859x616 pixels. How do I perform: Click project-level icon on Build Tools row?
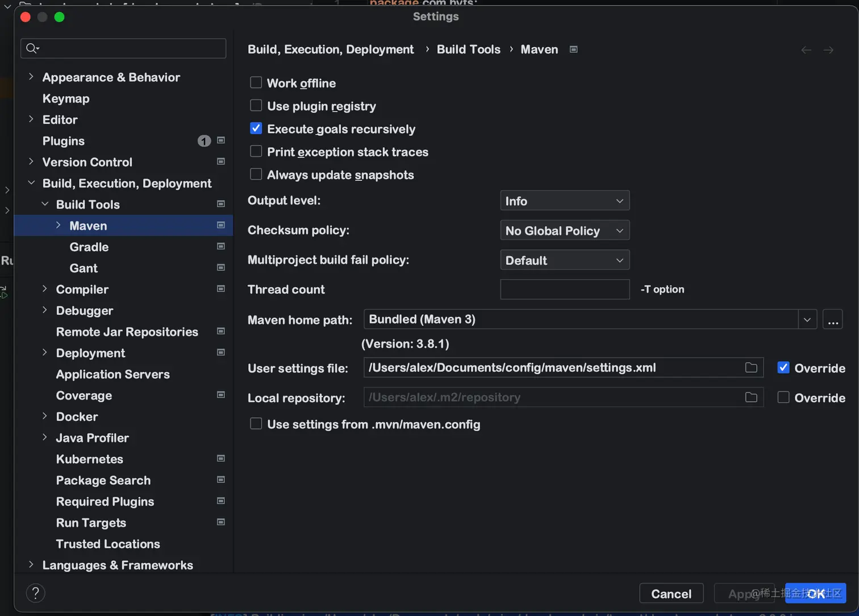pyautogui.click(x=221, y=204)
